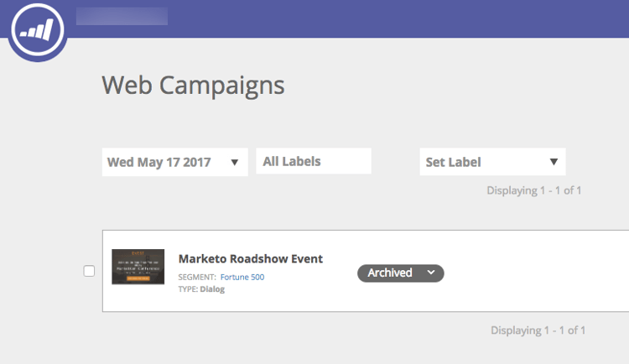629x364 pixels.
Task: Click the SEGMENT label in campaign row
Action: 196,277
